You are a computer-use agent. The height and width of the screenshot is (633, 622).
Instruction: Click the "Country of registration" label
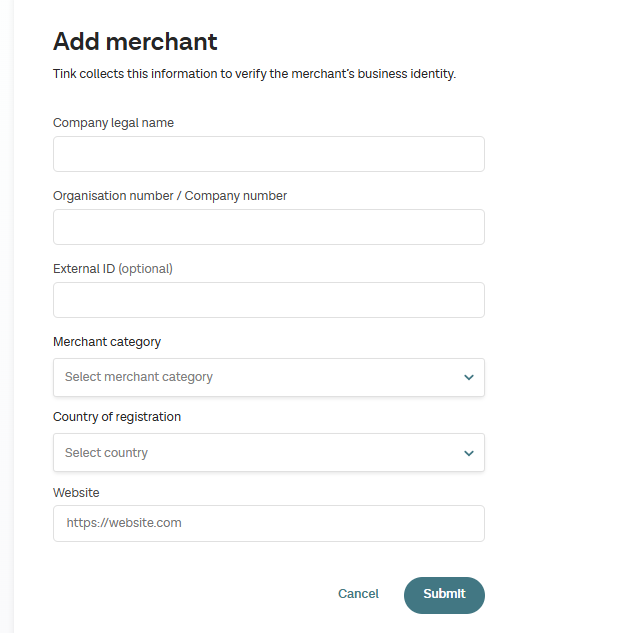coord(117,417)
